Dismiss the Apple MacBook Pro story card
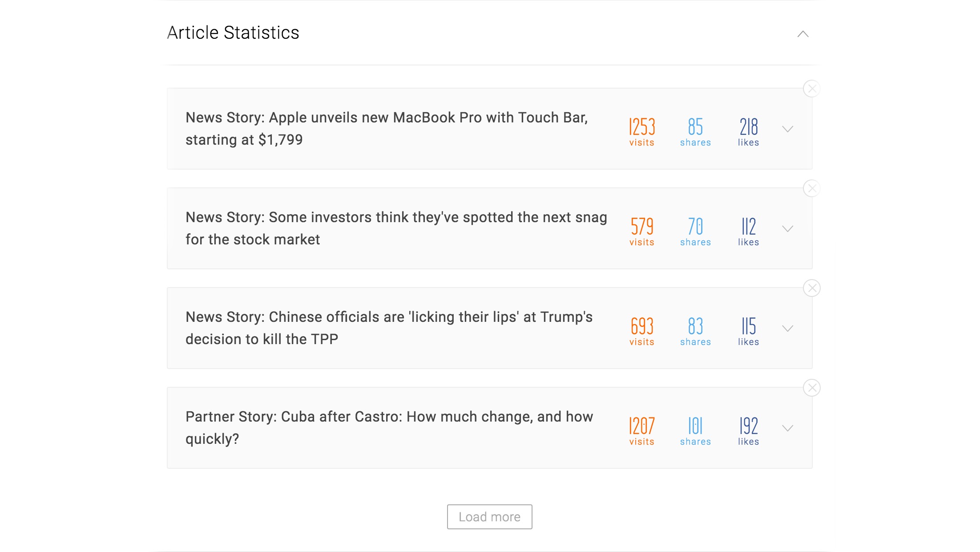 (812, 89)
